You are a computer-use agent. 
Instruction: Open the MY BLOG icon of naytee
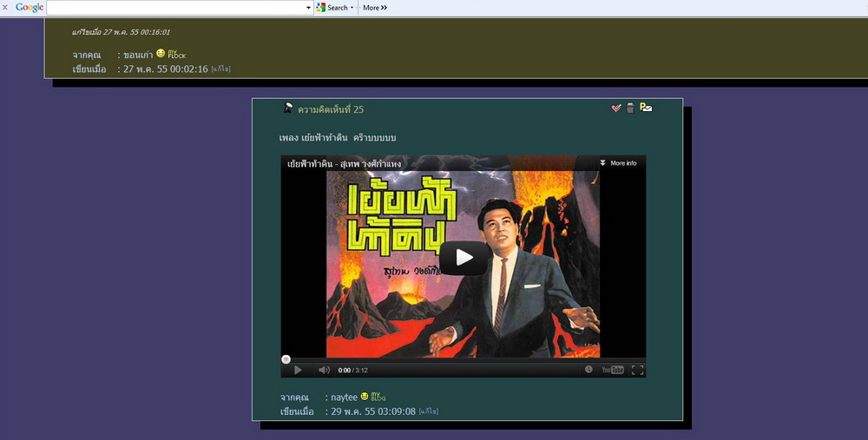tap(378, 397)
